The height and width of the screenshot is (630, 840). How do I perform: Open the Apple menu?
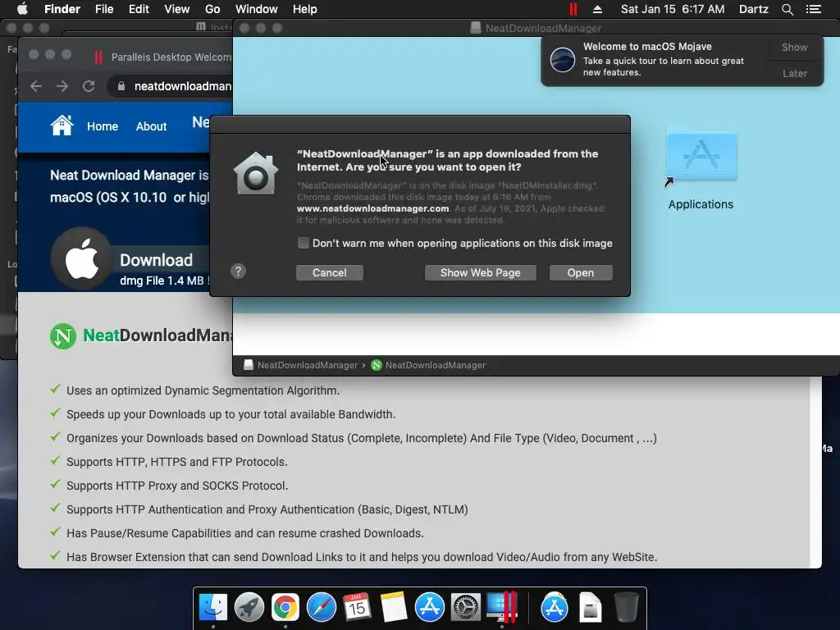tap(22, 9)
